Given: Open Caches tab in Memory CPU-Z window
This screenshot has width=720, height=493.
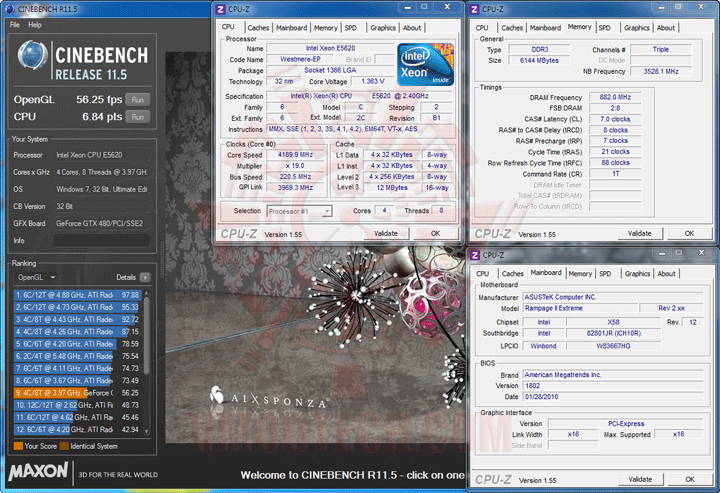Looking at the screenshot, I should [512, 28].
